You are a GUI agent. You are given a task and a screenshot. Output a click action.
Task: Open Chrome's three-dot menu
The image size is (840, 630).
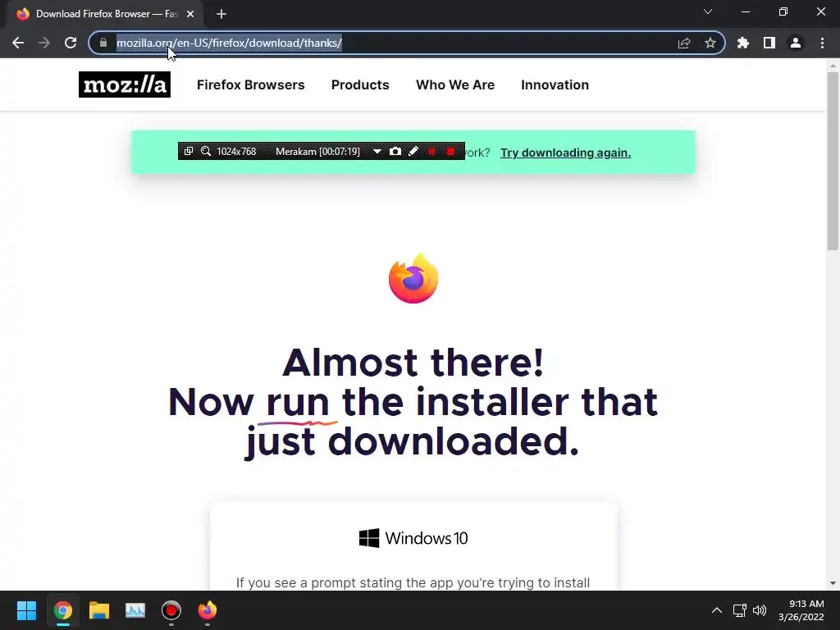click(822, 43)
